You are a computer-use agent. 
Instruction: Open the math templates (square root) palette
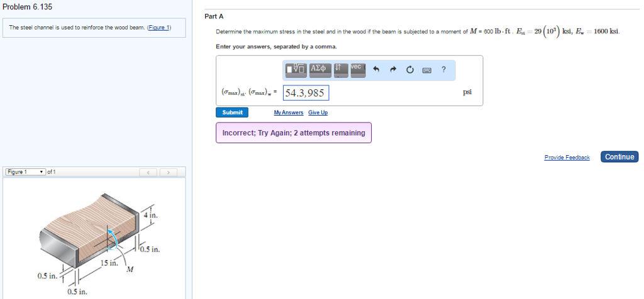(295, 69)
